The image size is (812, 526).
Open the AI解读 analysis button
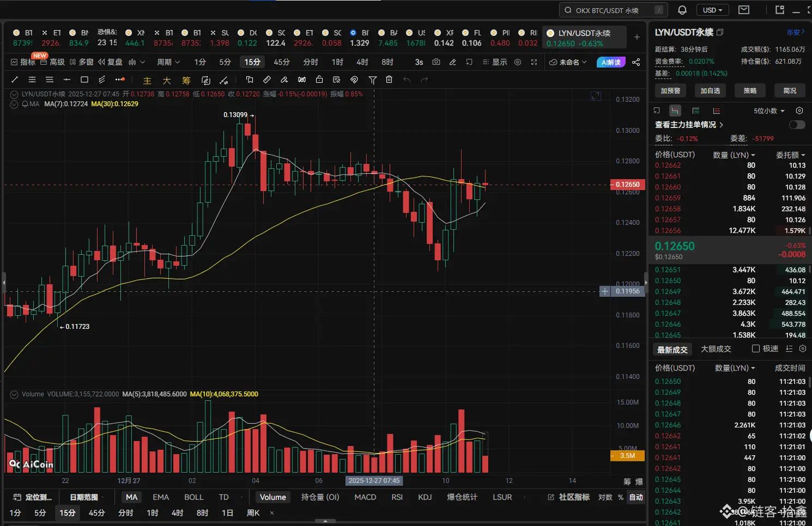pyautogui.click(x=611, y=62)
